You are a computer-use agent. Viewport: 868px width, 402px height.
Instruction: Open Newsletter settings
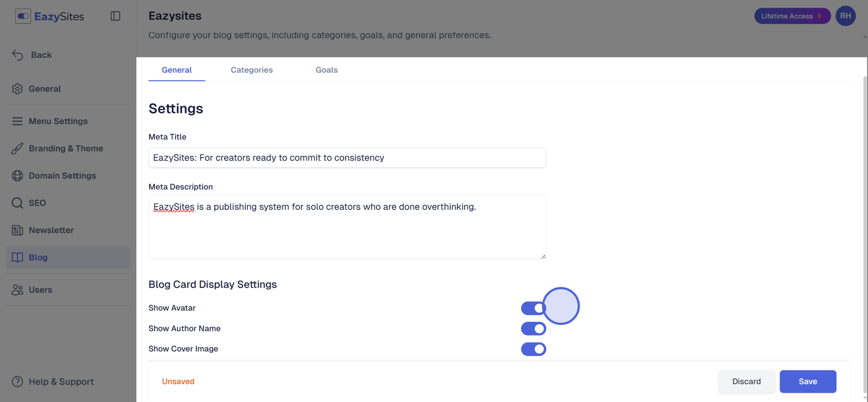pyautogui.click(x=68, y=230)
